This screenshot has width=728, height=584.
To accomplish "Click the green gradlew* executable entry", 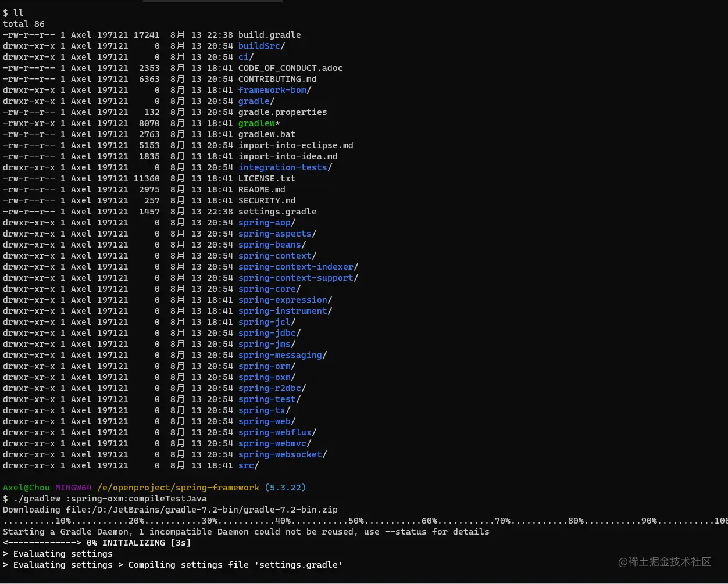I will point(259,123).
